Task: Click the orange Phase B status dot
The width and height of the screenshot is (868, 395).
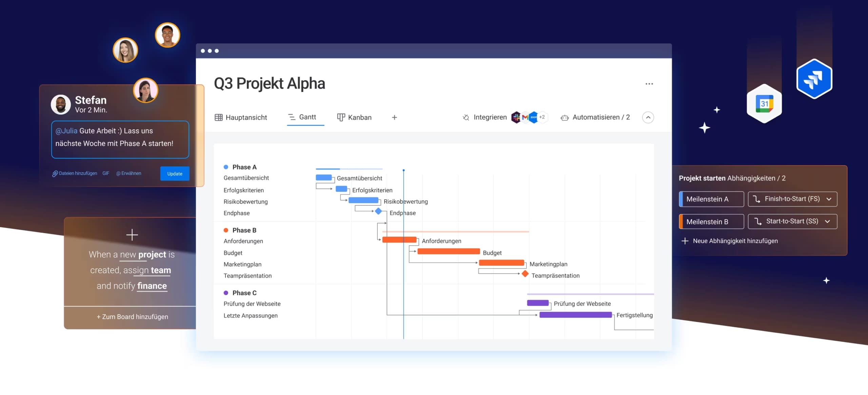Action: pyautogui.click(x=226, y=230)
